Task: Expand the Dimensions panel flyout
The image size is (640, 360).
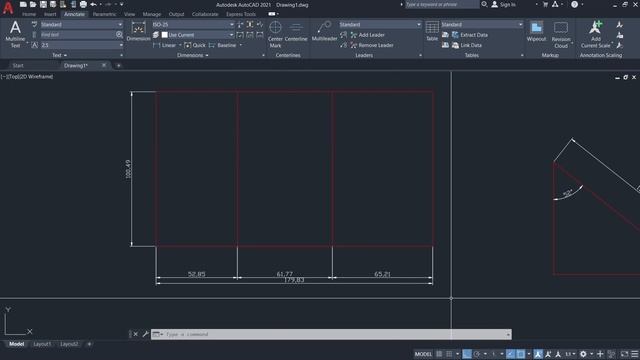Action: [x=193, y=55]
